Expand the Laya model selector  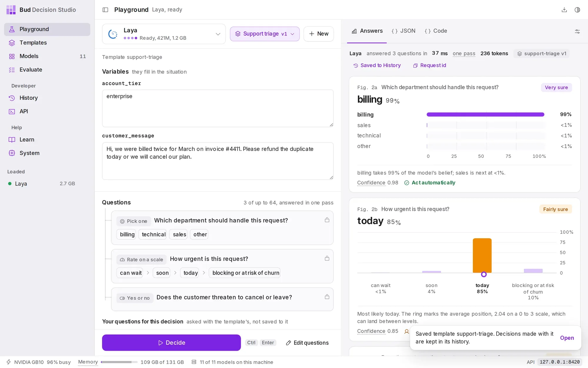click(164, 34)
